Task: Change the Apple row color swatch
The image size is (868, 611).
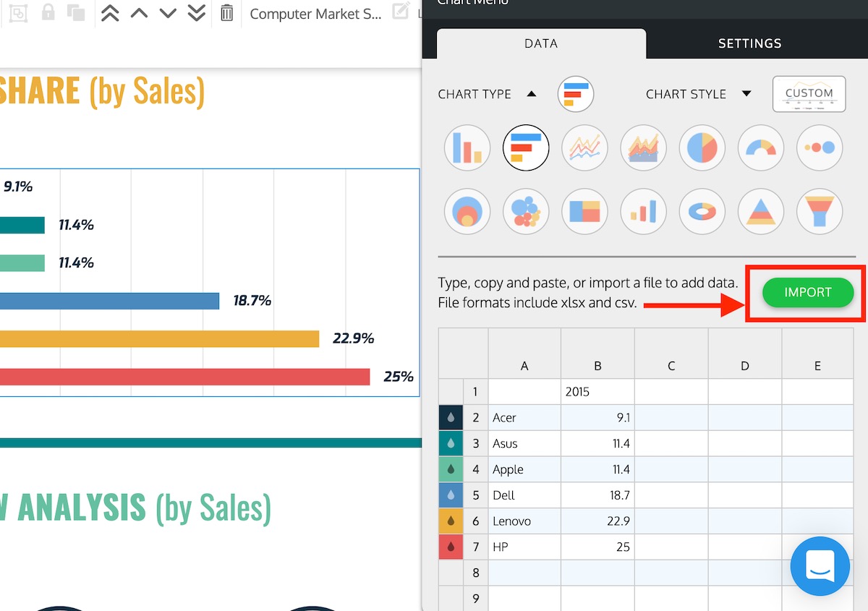Action: 451,469
